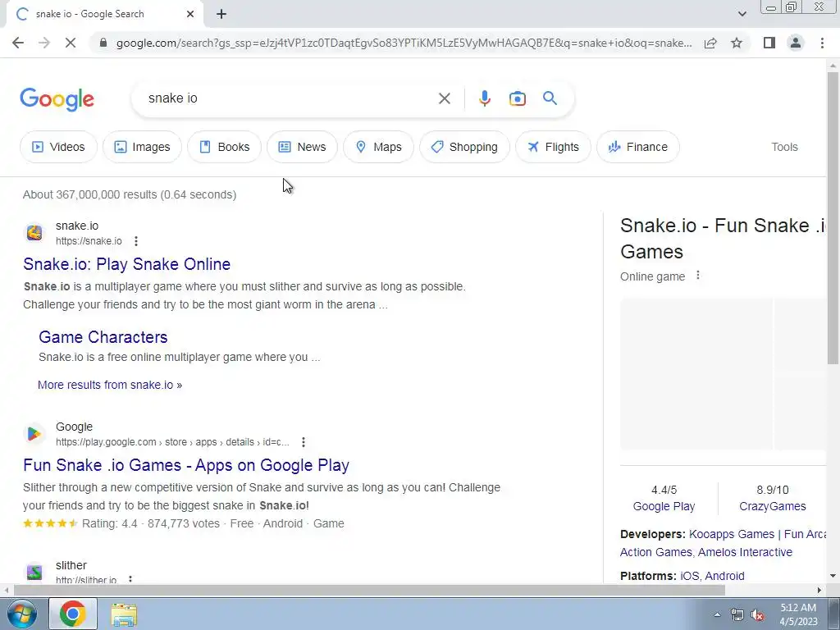Switch to Maps results
The width and height of the screenshot is (840, 630).
[378, 147]
